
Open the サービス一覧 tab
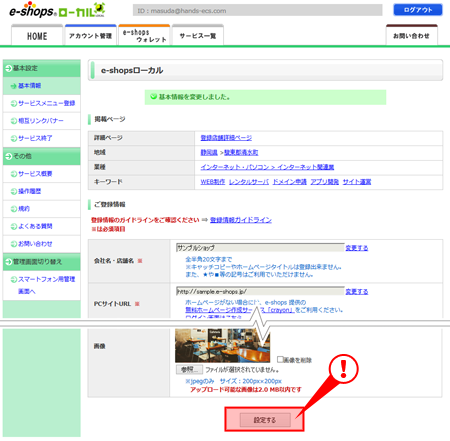pos(198,36)
